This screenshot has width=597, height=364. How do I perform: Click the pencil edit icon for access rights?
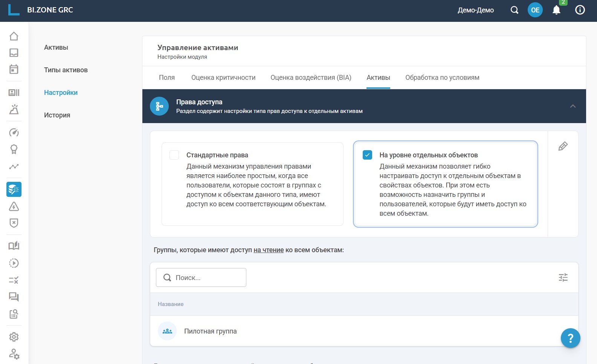[x=563, y=146]
